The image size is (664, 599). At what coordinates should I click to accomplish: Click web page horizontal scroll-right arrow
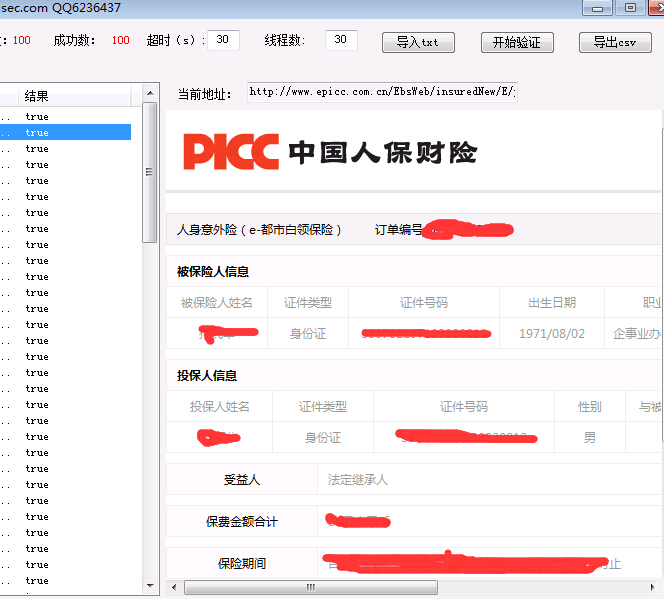653,587
